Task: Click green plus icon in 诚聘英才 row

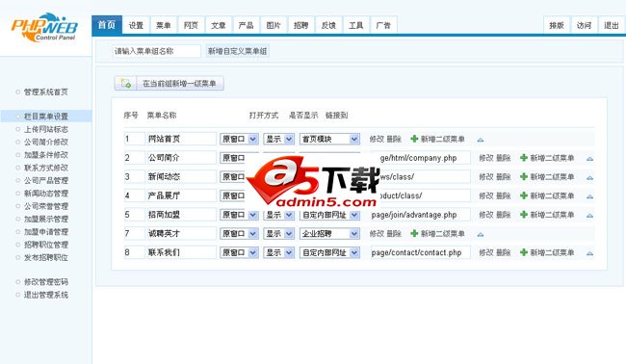Action: click(x=414, y=233)
